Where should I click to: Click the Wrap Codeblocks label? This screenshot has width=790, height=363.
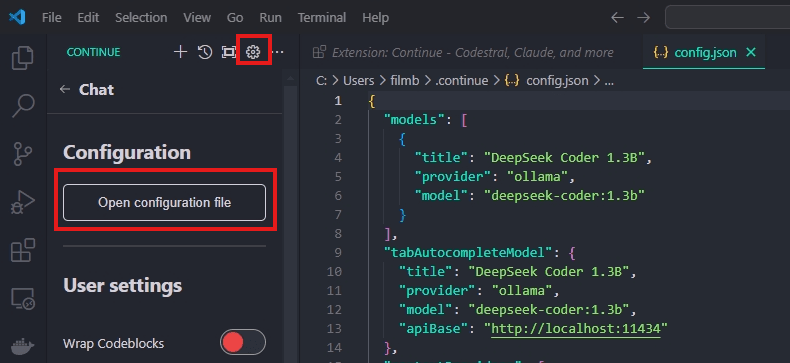point(113,343)
